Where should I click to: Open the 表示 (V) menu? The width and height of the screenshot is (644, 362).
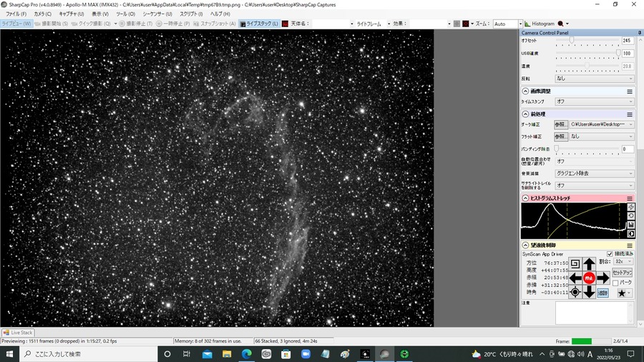[x=100, y=14]
